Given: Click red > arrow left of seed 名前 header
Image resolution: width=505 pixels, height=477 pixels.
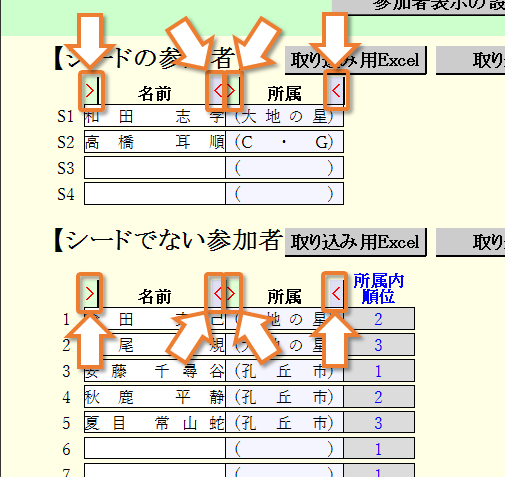Looking at the screenshot, I should click(x=90, y=91).
